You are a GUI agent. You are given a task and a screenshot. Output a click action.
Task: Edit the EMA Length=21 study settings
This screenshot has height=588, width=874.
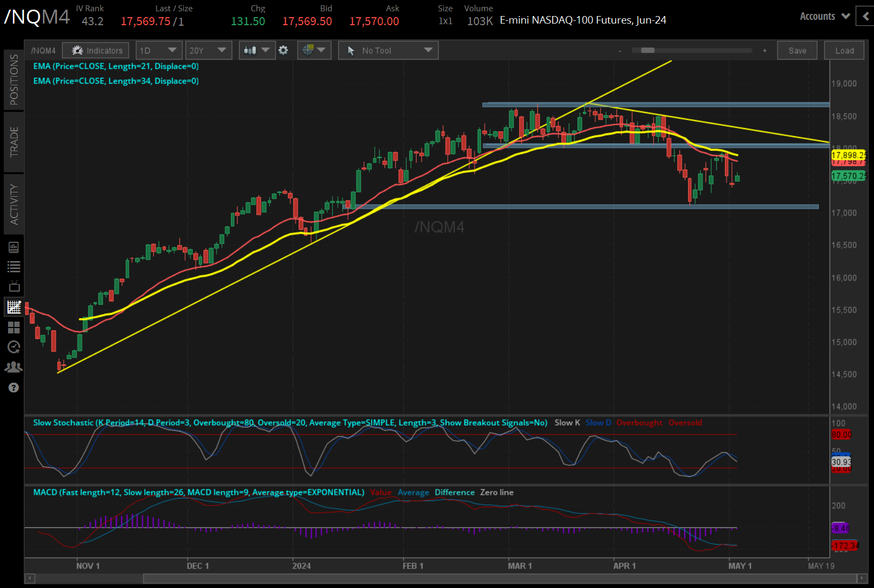coord(116,66)
